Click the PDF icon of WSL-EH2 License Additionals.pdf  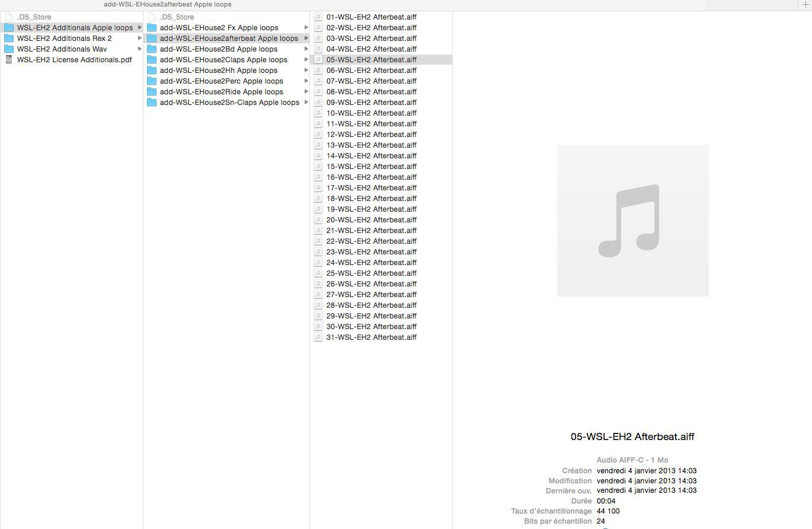pyautogui.click(x=9, y=60)
